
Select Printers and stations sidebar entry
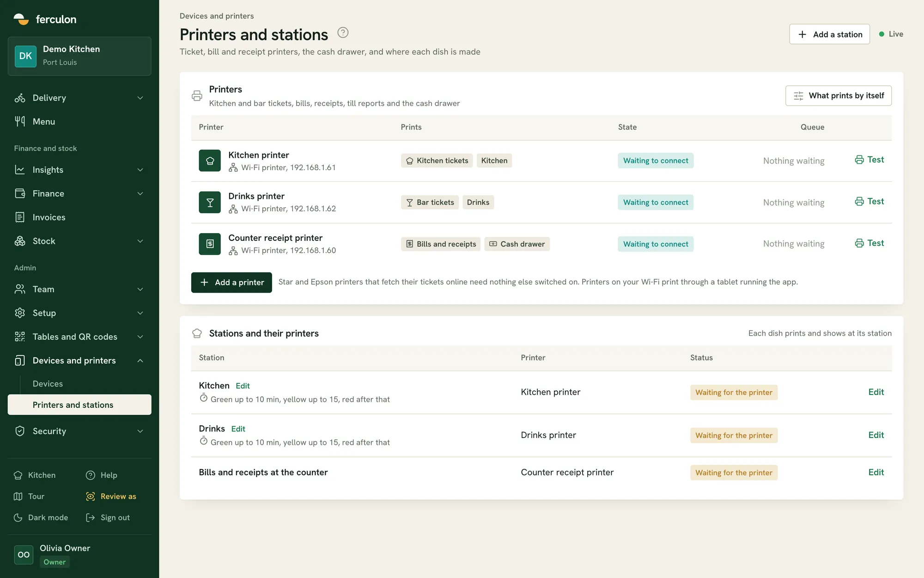coord(79,405)
